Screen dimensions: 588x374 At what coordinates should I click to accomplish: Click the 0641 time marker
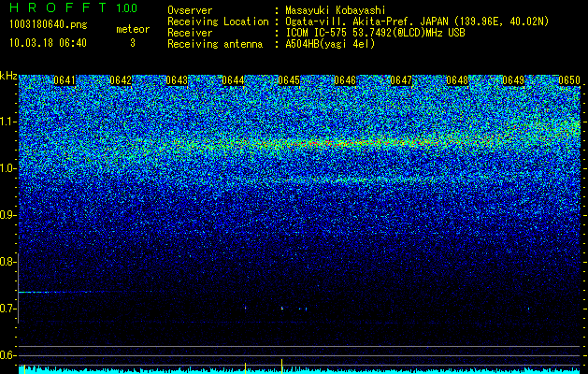coord(65,80)
